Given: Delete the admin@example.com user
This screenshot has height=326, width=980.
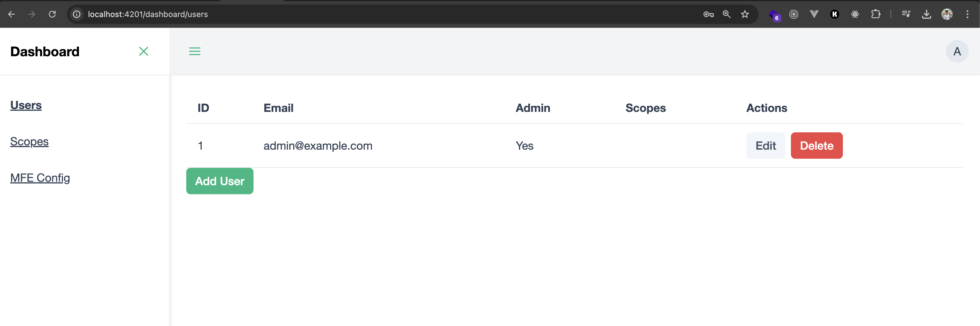Looking at the screenshot, I should pos(816,146).
